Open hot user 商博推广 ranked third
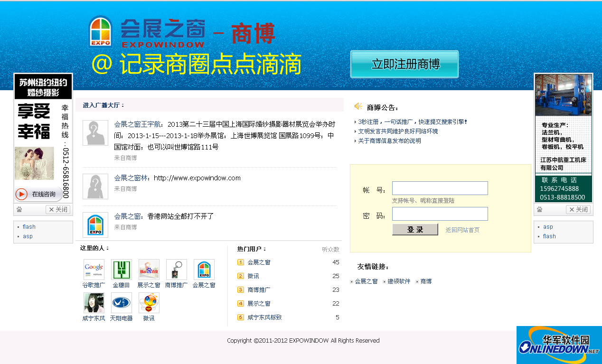 pos(259,290)
